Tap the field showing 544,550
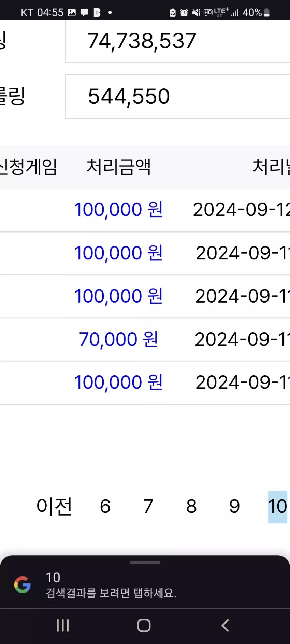 tap(178, 96)
